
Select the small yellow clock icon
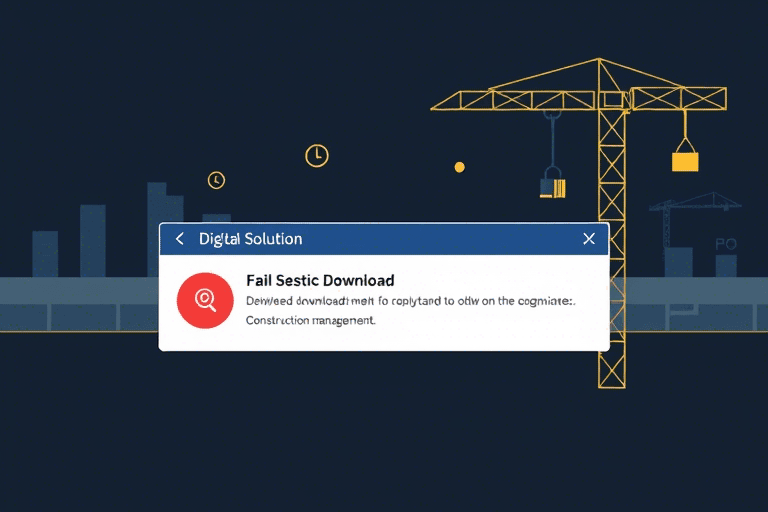[216, 180]
